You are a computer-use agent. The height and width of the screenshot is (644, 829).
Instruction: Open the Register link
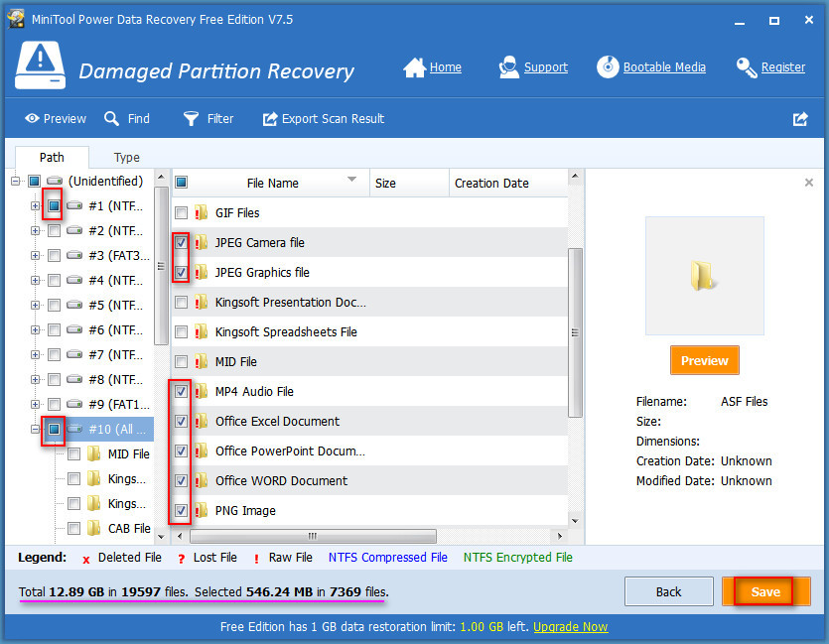(783, 67)
